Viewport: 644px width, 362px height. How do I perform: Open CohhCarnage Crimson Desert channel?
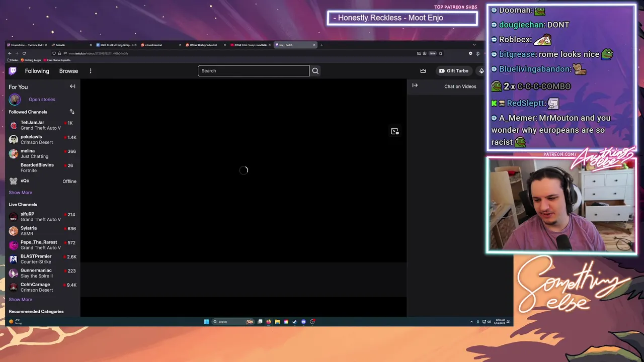tap(43, 287)
